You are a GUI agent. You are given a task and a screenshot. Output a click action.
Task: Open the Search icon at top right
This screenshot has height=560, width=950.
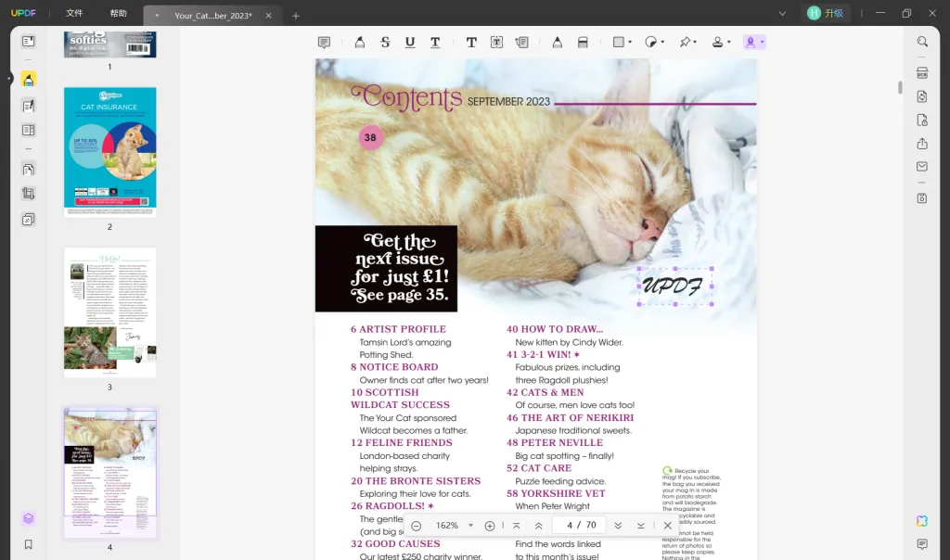point(922,41)
